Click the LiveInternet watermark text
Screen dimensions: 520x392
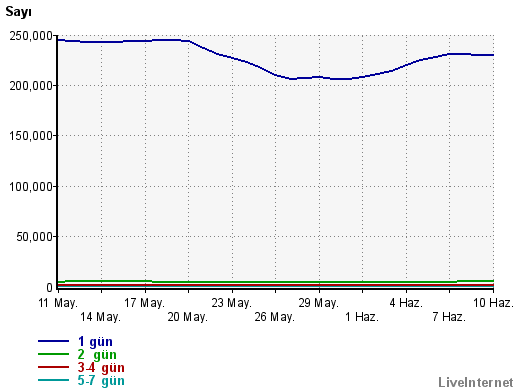click(x=476, y=382)
